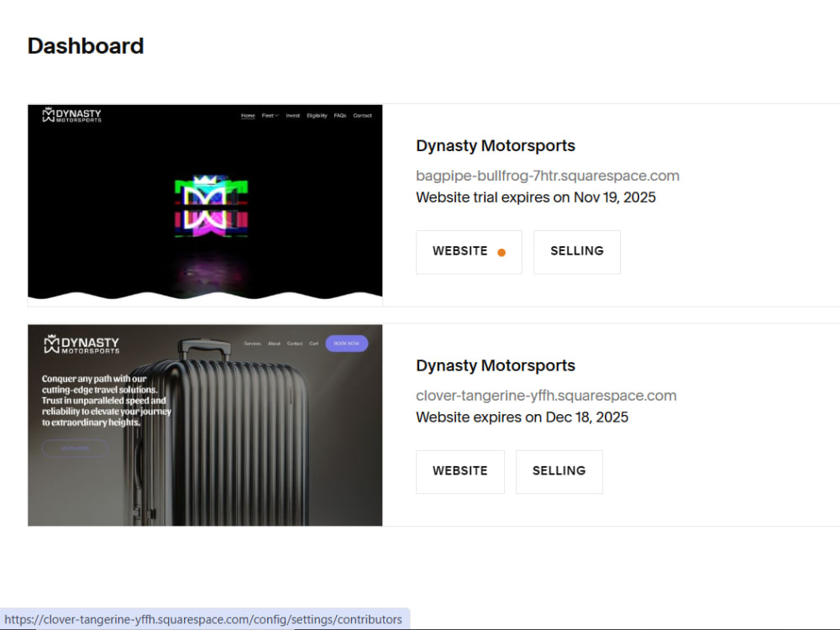Click clover-tangerine-yffh.squarespace.com URL

[x=546, y=396]
